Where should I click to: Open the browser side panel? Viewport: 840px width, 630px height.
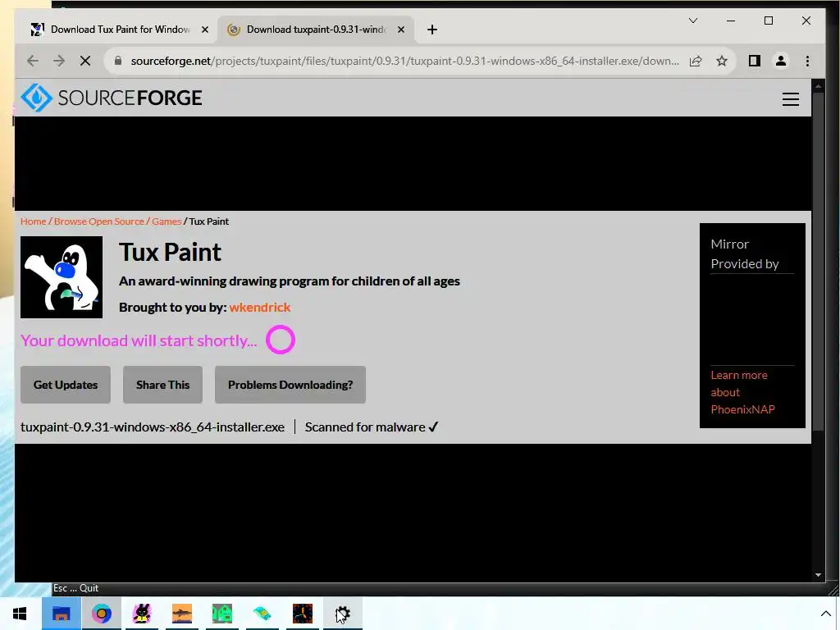(755, 61)
